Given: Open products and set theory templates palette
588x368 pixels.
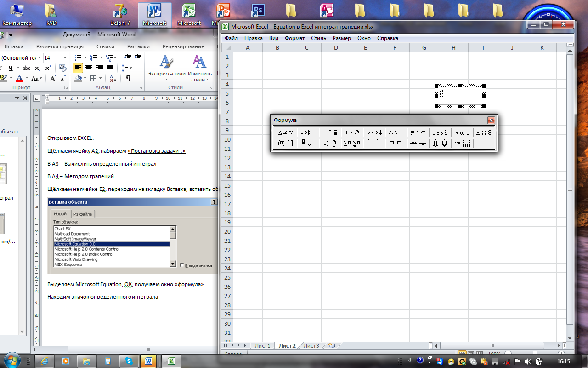Looking at the screenshot, I should [440, 144].
